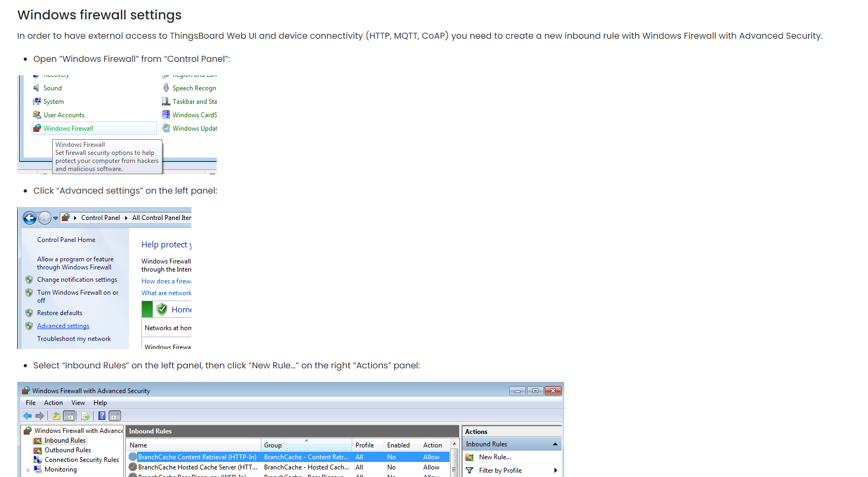
Task: Click Allow a program or feature through Windows Firewall
Action: click(x=75, y=263)
